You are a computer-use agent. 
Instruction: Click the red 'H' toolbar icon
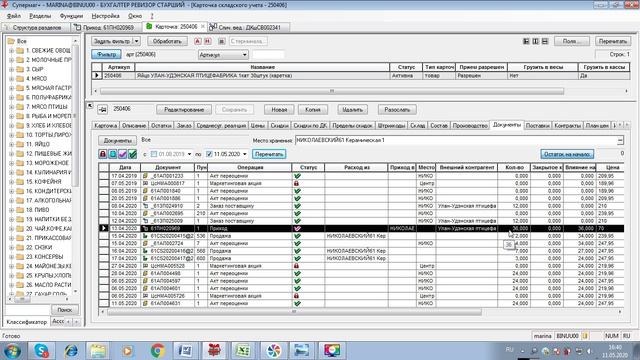coord(208,41)
